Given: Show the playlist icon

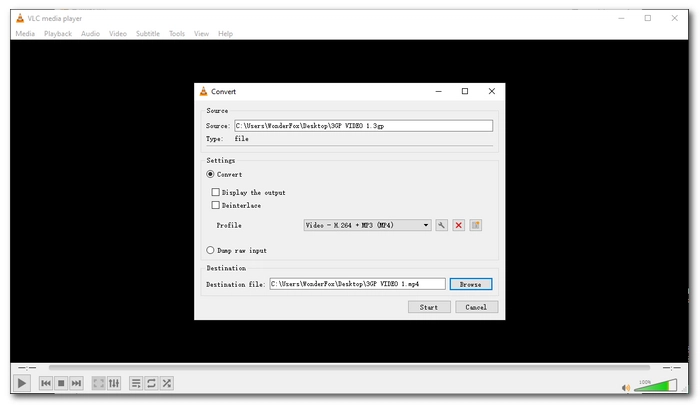Looking at the screenshot, I should [x=136, y=383].
